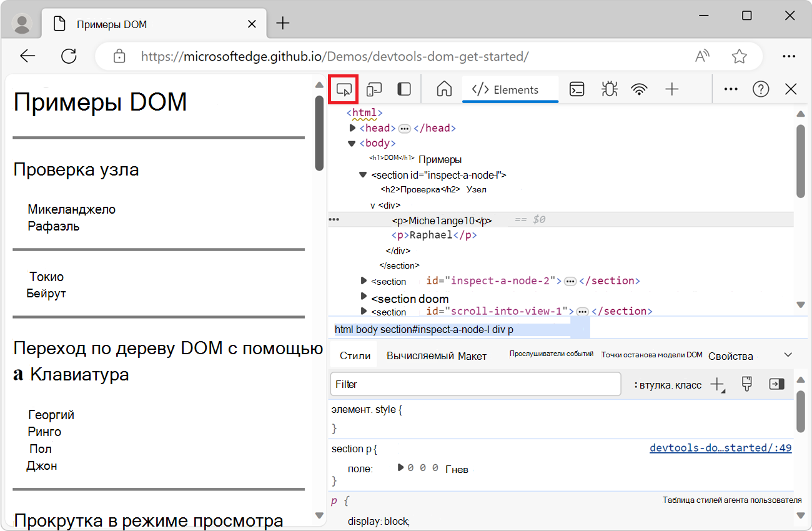The height and width of the screenshot is (531, 812).
Task: Select the inspect element tool
Action: click(343, 89)
